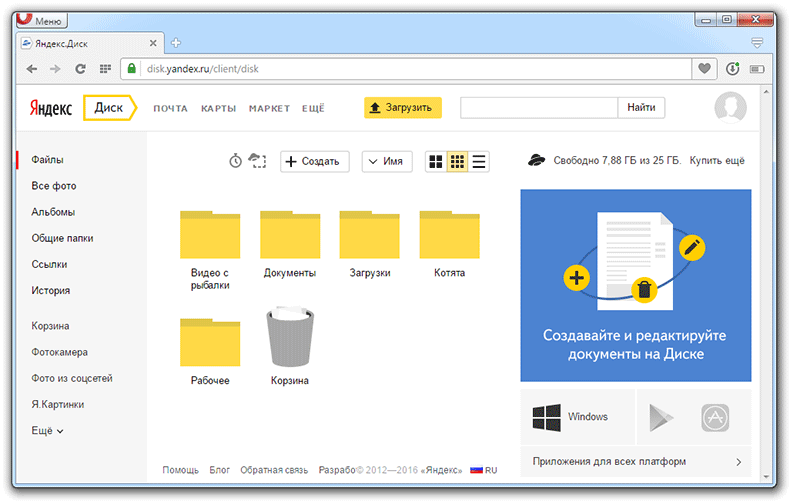Click the forward navigation arrow
Screen dimensions: 790x501
(x=55, y=69)
